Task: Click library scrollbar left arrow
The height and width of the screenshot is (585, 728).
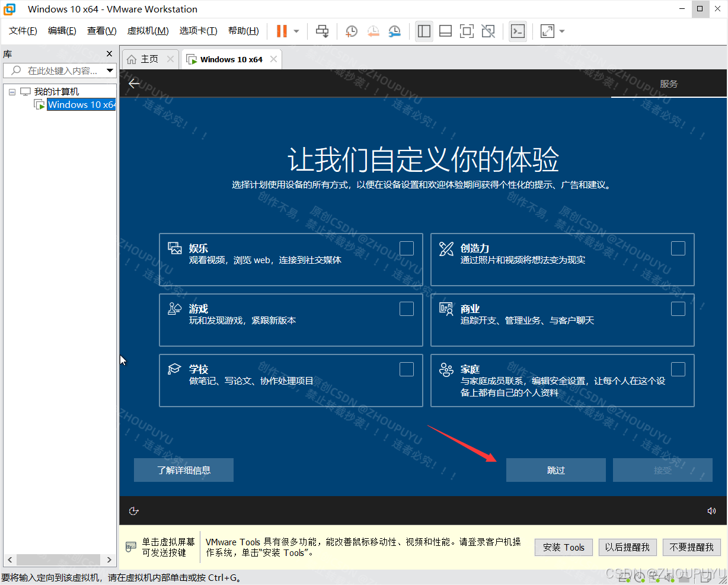Action: (x=9, y=560)
